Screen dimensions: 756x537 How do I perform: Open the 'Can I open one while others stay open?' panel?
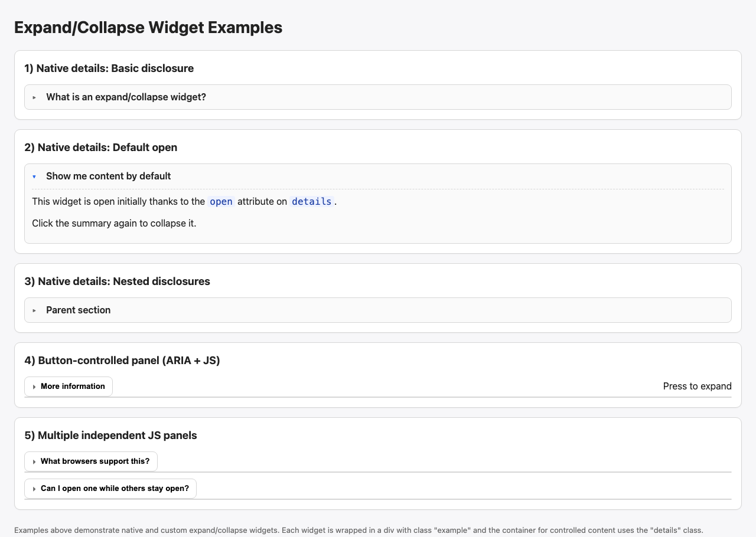click(110, 489)
